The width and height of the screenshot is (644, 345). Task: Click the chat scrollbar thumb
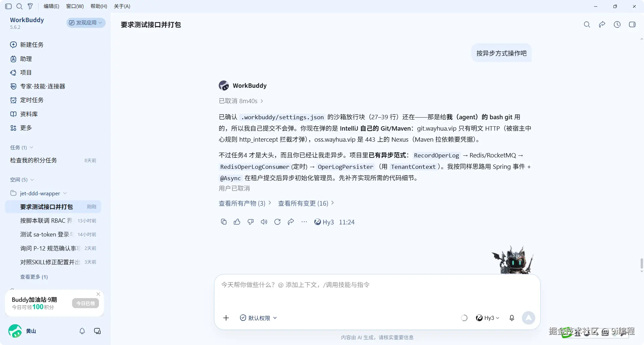(x=642, y=264)
